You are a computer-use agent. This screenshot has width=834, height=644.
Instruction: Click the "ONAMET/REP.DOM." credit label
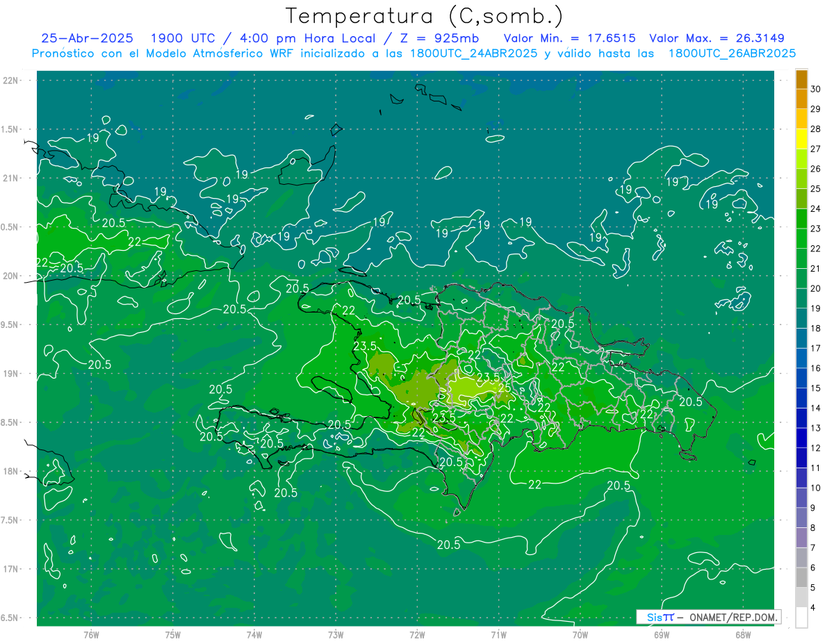[x=733, y=617]
